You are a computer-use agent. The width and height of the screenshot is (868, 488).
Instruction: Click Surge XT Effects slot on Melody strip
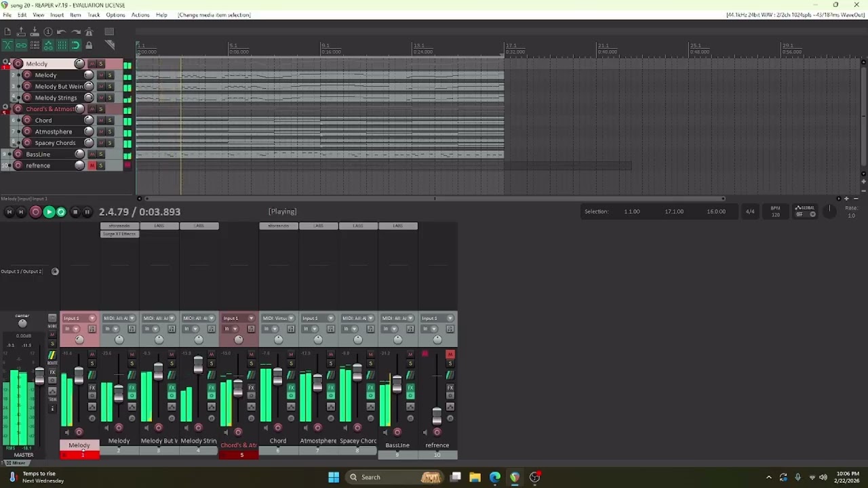coord(119,234)
